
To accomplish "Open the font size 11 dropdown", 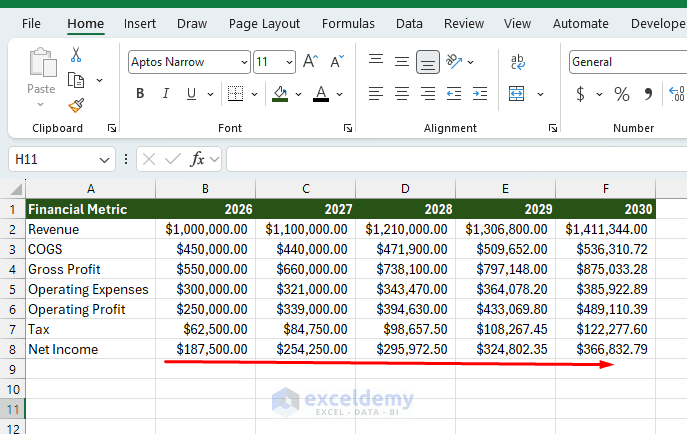I will [x=289, y=62].
